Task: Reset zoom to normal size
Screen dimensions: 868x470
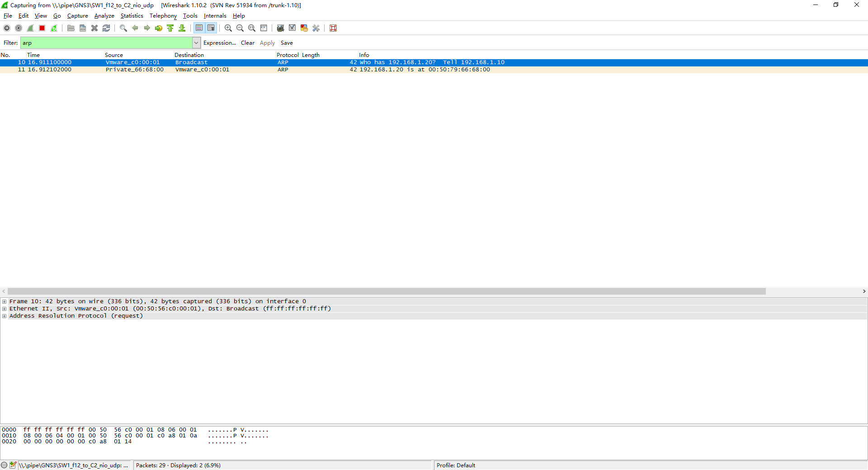Action: click(252, 28)
